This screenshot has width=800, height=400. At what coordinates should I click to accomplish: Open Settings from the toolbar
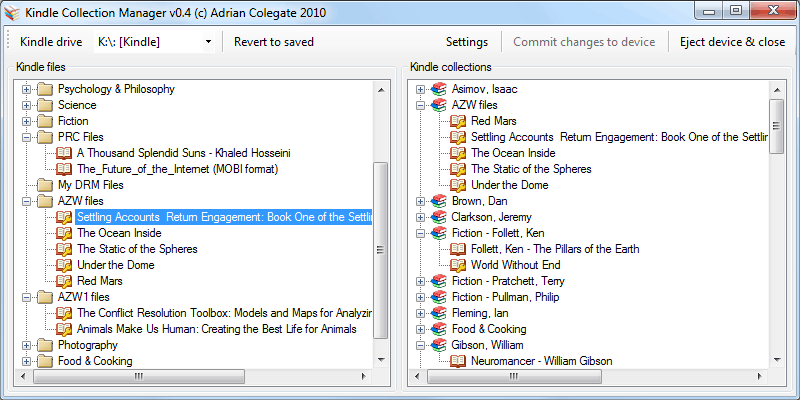[x=466, y=42]
